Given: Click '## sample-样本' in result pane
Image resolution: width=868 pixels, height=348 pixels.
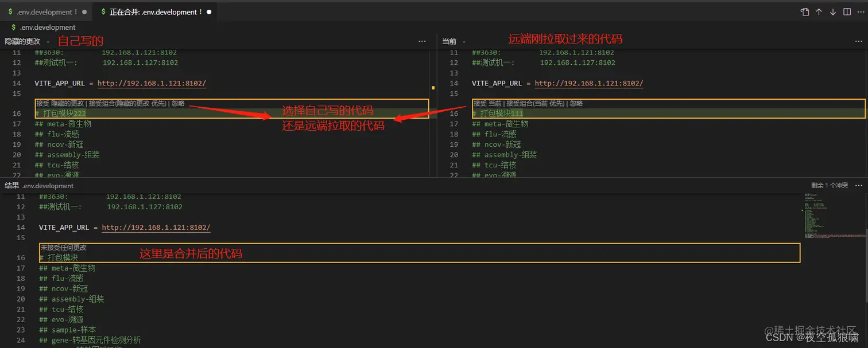Looking at the screenshot, I should (x=67, y=330).
